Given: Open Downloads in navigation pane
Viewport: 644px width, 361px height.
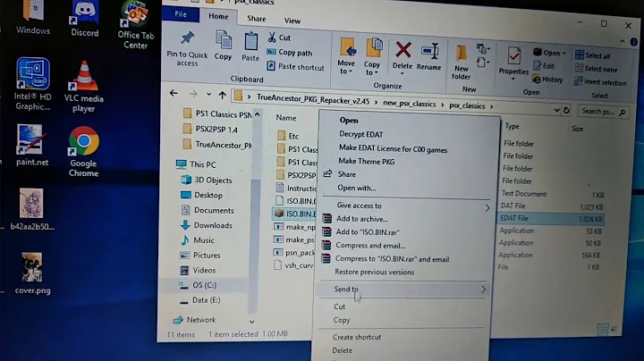Looking at the screenshot, I should pyautogui.click(x=207, y=225).
